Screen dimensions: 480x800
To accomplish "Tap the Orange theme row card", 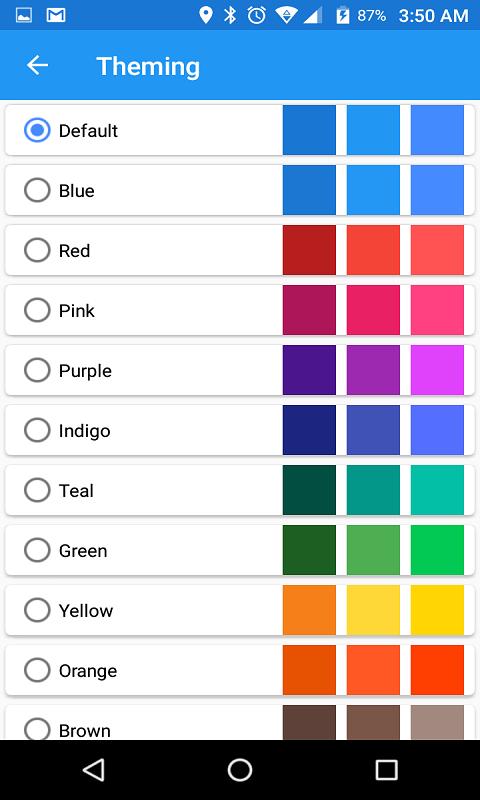I will tap(240, 670).
